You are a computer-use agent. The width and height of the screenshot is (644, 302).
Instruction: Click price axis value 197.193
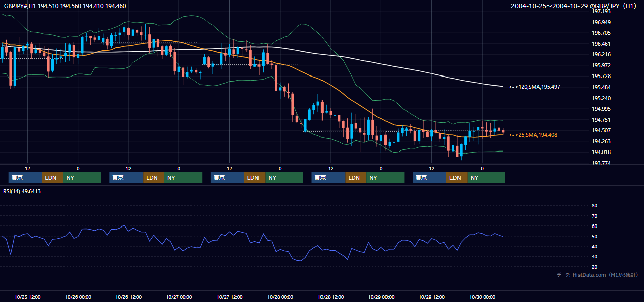[601, 11]
